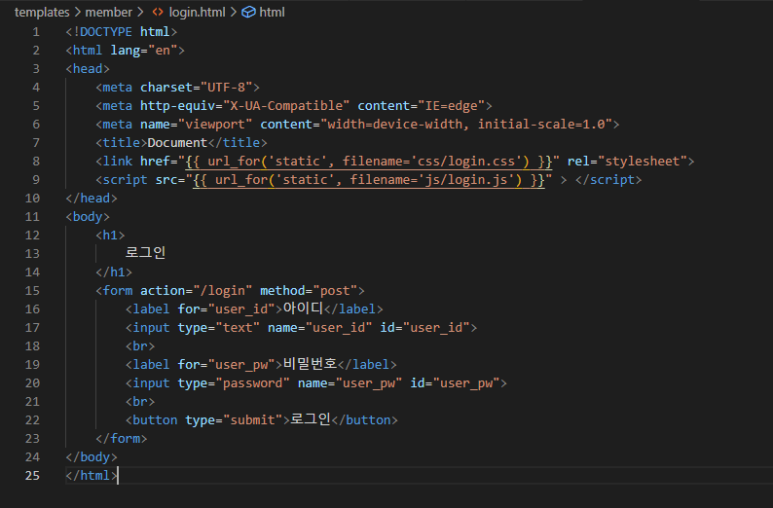
Task: Click name="user_pw" attribute on line 20
Action: tap(350, 383)
